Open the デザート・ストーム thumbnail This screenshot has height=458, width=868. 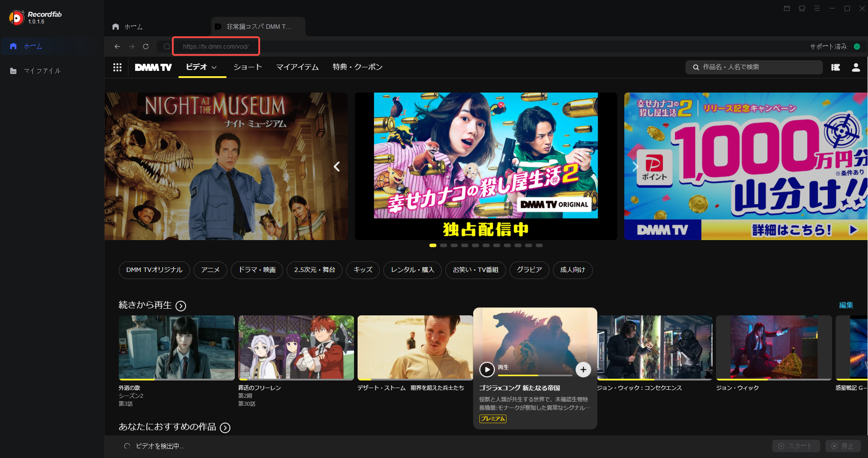415,348
